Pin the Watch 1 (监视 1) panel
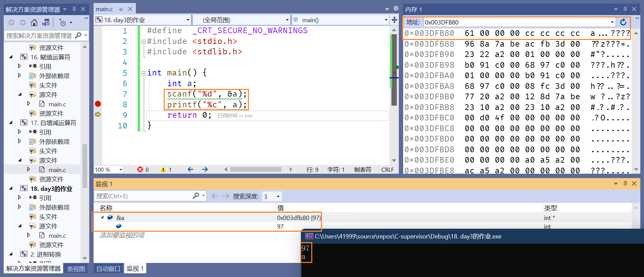The image size is (644, 277). point(625,183)
